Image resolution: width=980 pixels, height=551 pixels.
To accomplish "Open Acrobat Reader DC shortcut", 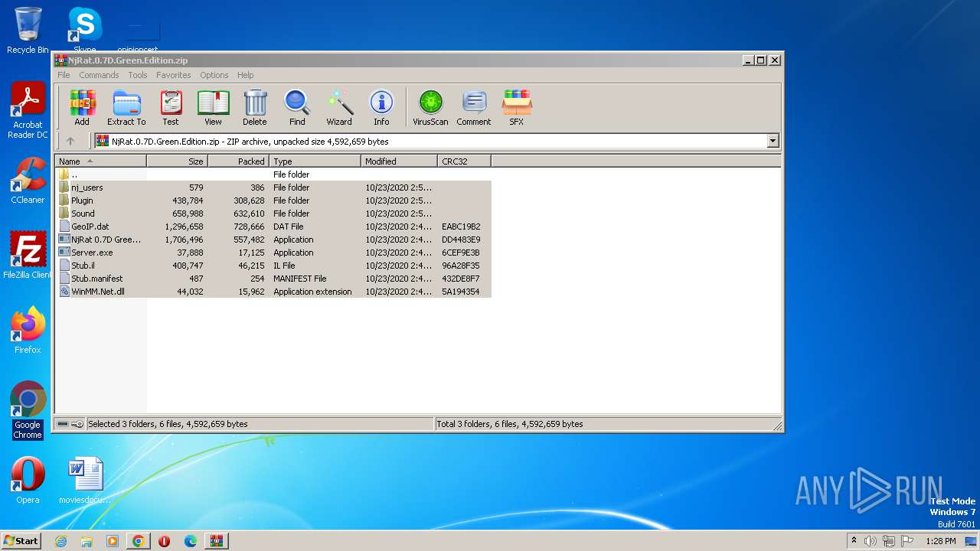I will pos(28,111).
